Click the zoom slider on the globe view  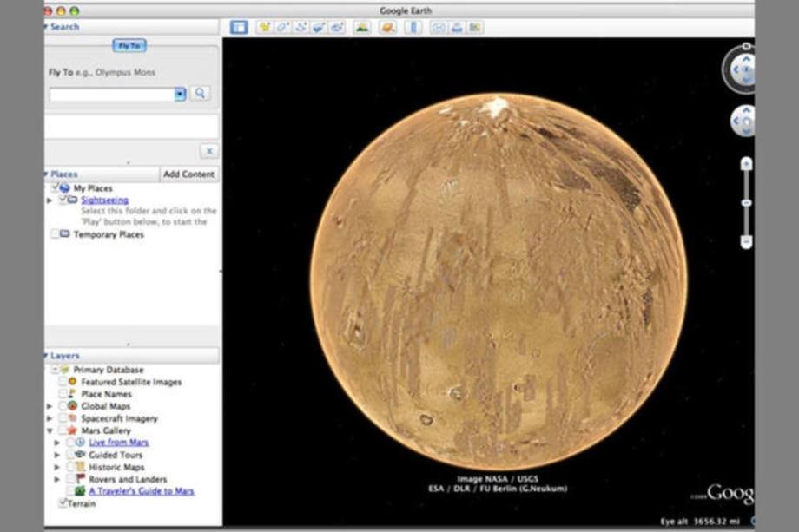[x=745, y=203]
